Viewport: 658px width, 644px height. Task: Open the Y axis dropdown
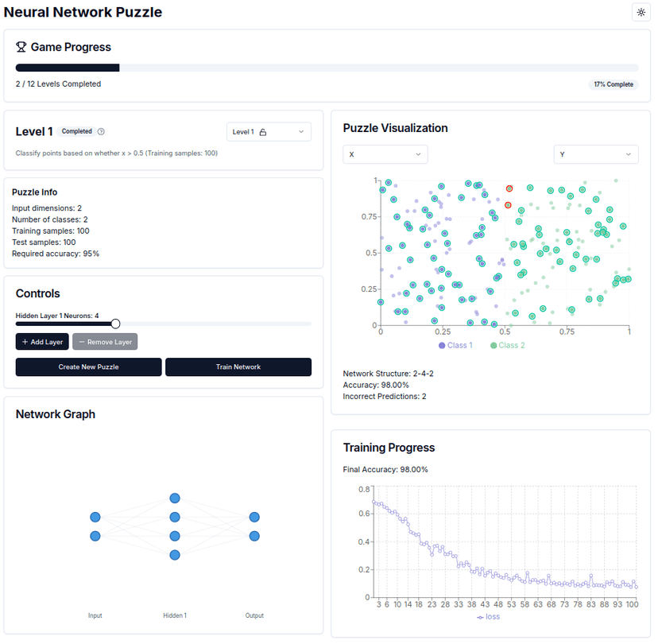tap(596, 154)
